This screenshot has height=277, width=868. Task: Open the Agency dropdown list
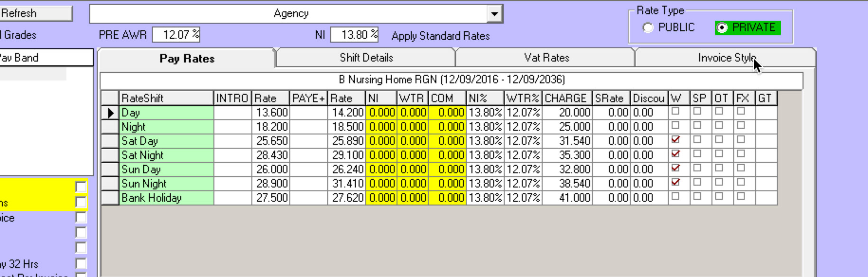[x=494, y=14]
